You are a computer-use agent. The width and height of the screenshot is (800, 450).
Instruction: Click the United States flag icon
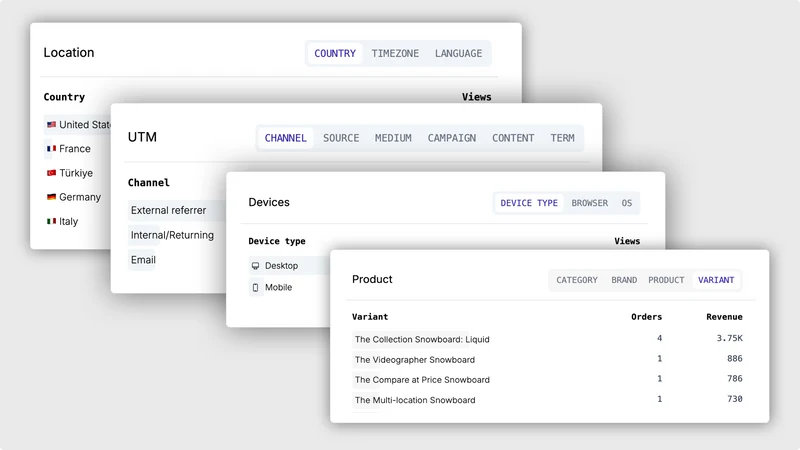[52, 124]
